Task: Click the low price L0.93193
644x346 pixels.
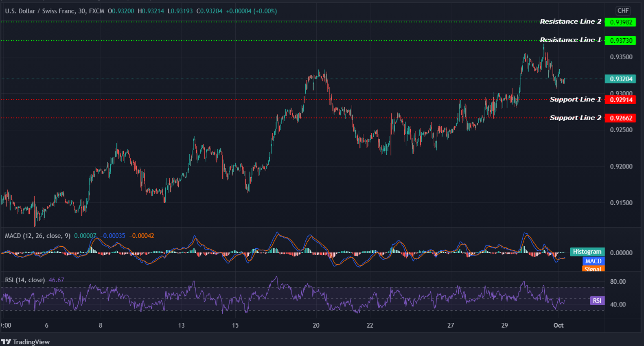Action: coord(180,11)
